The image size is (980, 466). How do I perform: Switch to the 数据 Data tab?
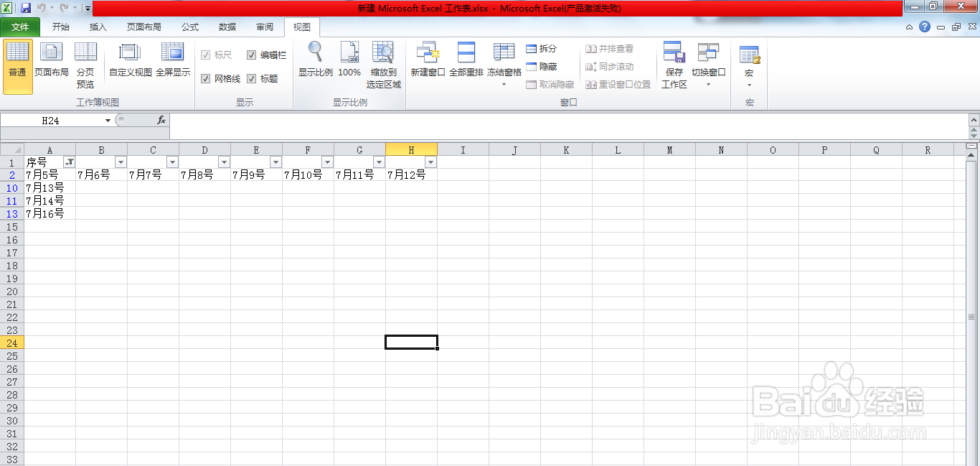[x=227, y=27]
